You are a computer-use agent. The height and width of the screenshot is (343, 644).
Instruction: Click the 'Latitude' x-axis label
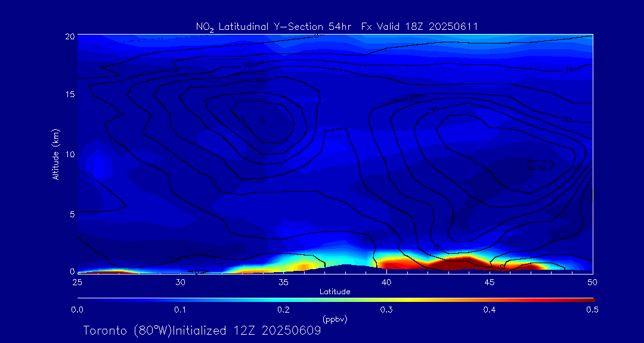pos(335,292)
